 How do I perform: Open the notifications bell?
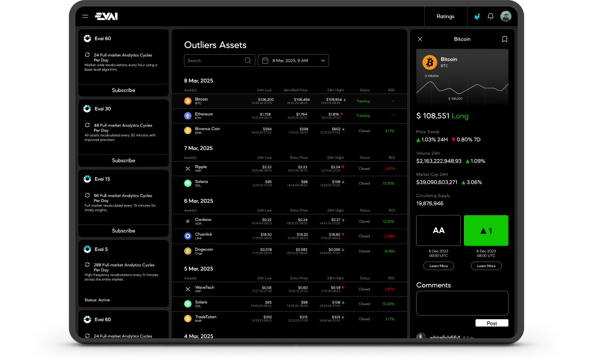[490, 16]
